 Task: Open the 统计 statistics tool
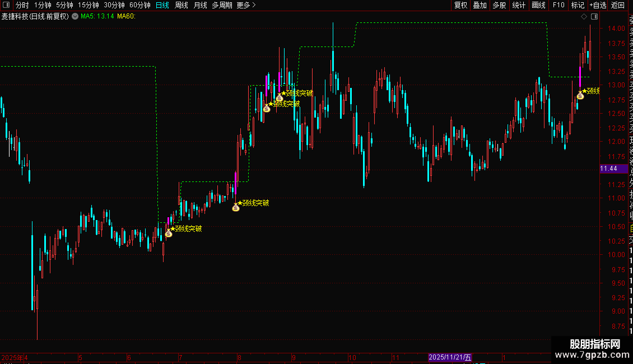pos(519,5)
